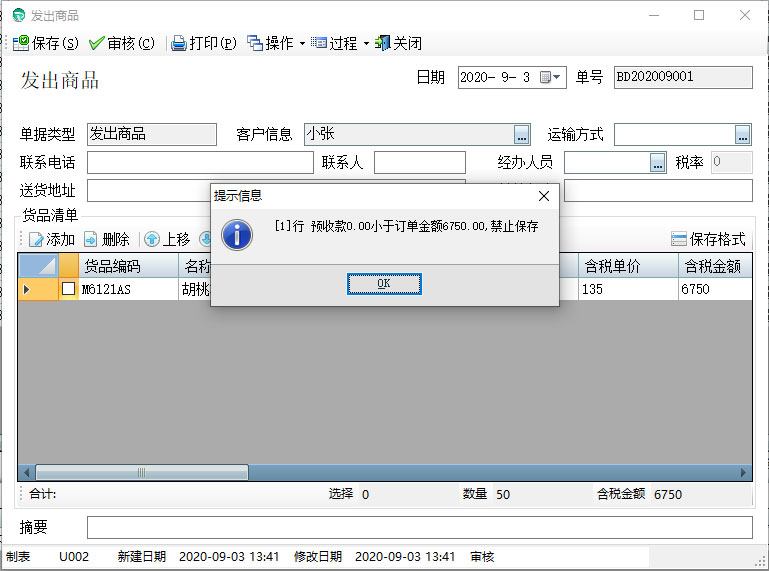Click the Close (关闭) door icon in toolbar
This screenshot has height=571, width=769.
point(382,43)
